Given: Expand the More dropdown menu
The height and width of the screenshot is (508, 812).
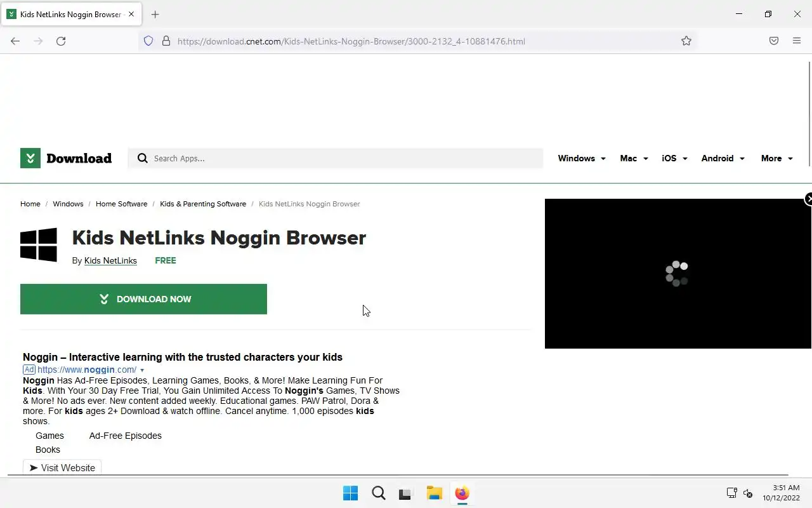Looking at the screenshot, I should pyautogui.click(x=777, y=158).
